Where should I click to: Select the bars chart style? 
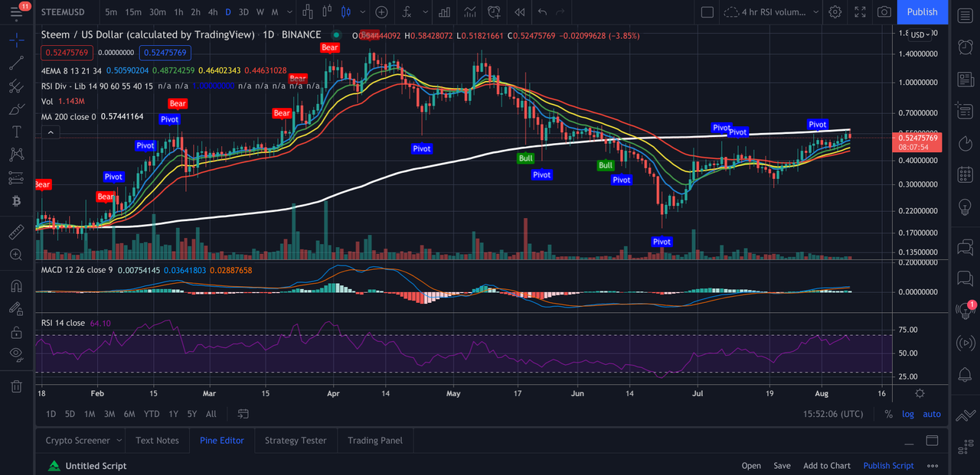point(308,11)
